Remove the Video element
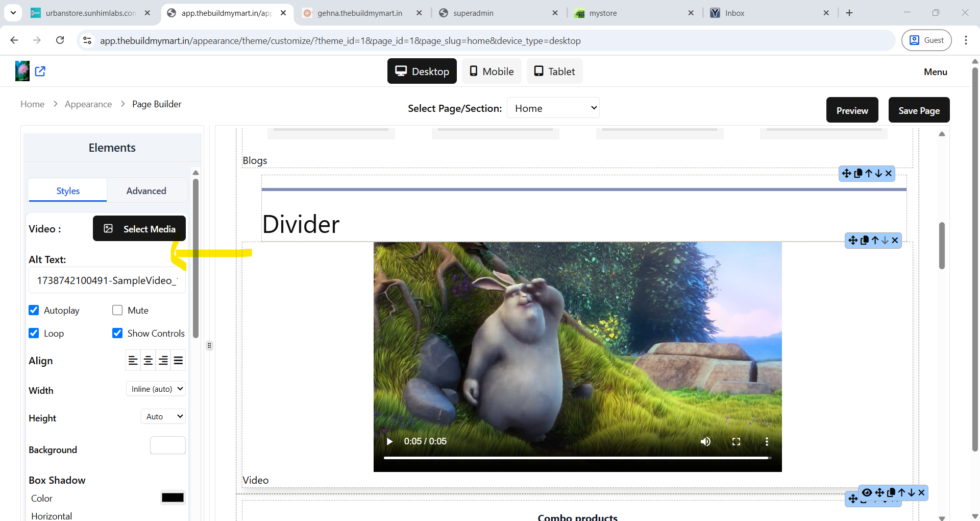 pyautogui.click(x=895, y=240)
